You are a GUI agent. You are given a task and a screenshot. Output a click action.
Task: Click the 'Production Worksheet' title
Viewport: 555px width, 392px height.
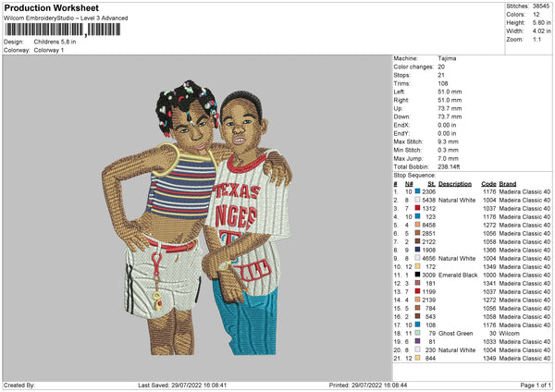coord(51,7)
